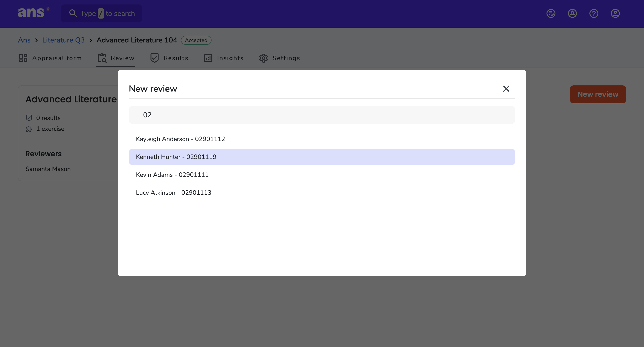Click the Insights chart icon
Image resolution: width=644 pixels, height=347 pixels.
(208, 58)
